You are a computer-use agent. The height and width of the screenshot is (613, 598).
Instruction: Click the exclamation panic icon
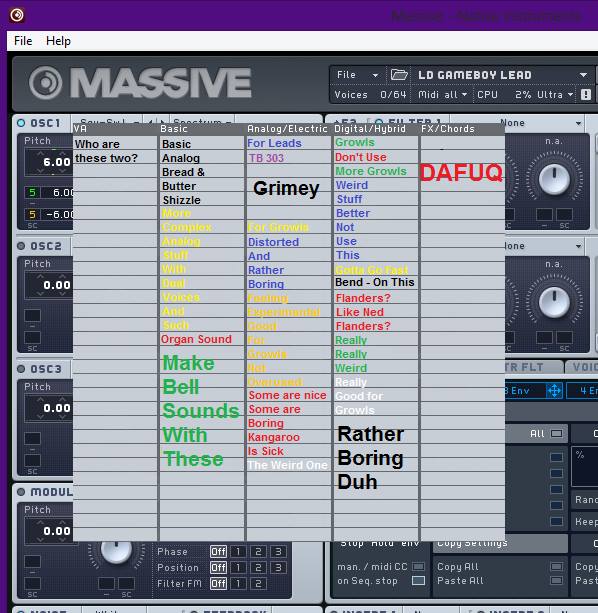585,94
